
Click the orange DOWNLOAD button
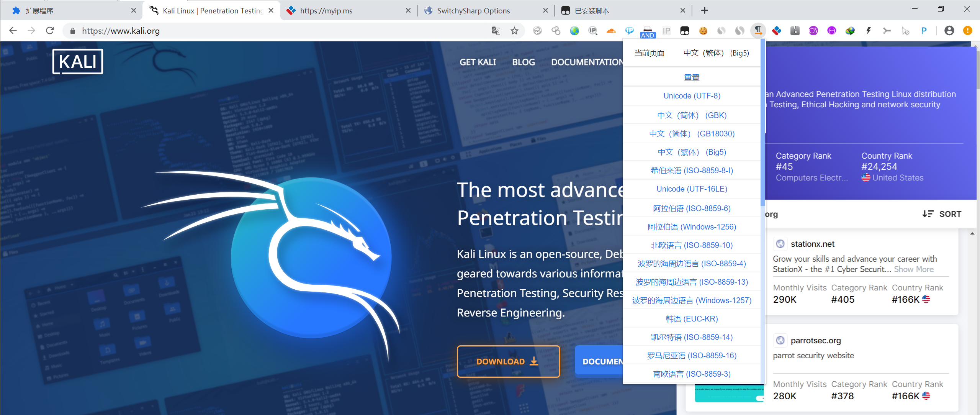pos(508,361)
